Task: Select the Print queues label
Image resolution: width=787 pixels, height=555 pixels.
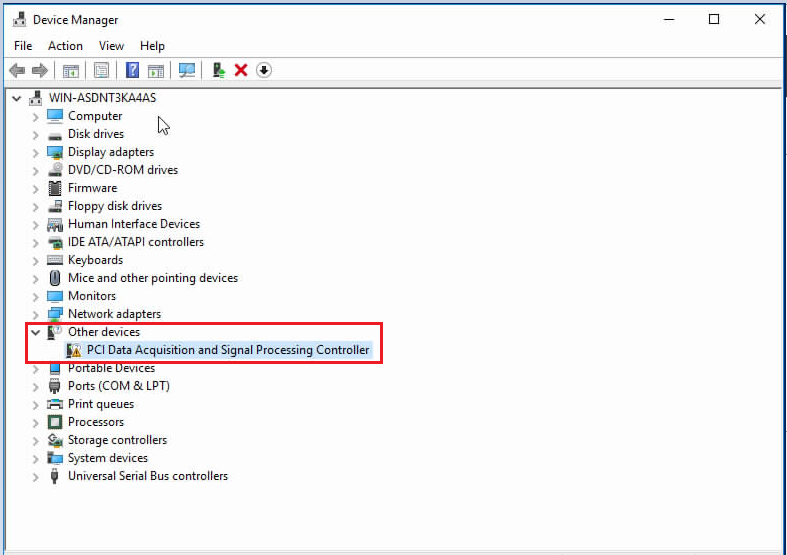Action: 101,404
